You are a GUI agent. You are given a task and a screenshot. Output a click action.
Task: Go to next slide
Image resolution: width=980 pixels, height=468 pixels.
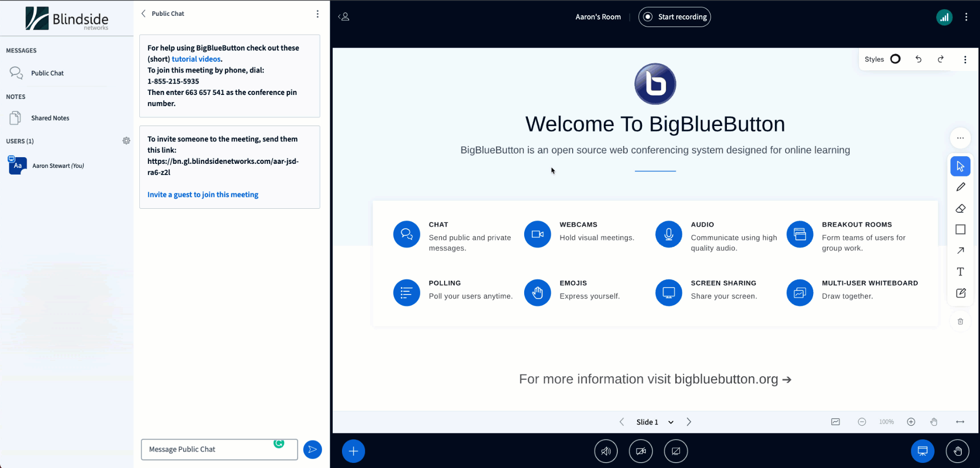click(x=689, y=422)
